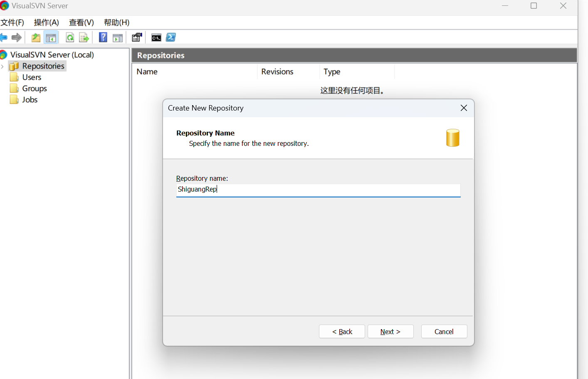This screenshot has width=588, height=379.
Task: Expand the Repositories tree node arrow
Action: point(2,66)
